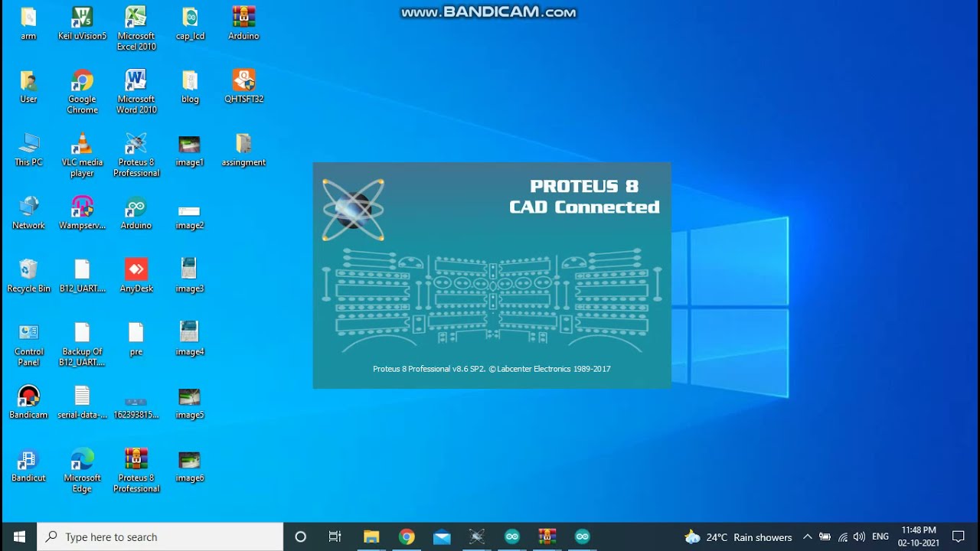Open Keil uVision5 desktop shortcut

(x=82, y=17)
